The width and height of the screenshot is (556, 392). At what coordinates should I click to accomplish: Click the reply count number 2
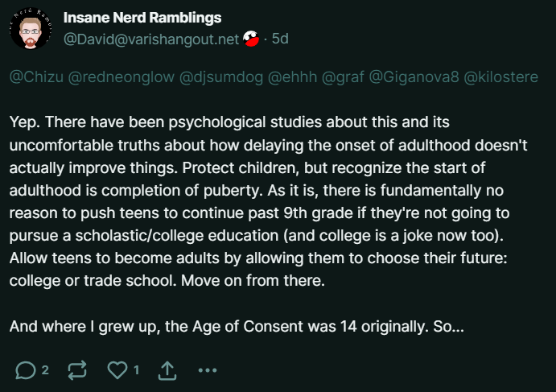(45, 370)
